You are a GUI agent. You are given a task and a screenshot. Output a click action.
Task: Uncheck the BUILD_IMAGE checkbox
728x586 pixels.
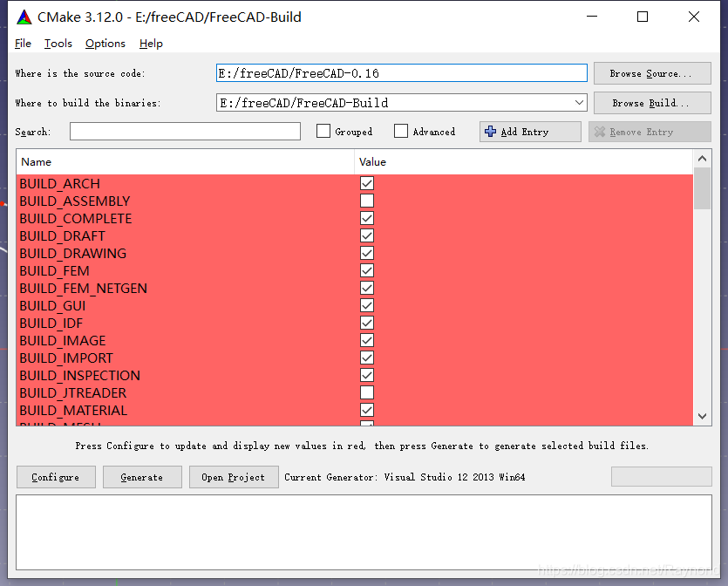(367, 340)
